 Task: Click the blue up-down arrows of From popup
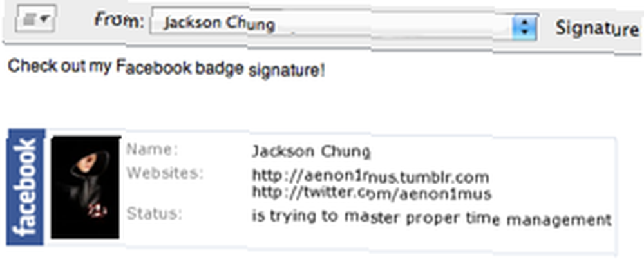[524, 27]
